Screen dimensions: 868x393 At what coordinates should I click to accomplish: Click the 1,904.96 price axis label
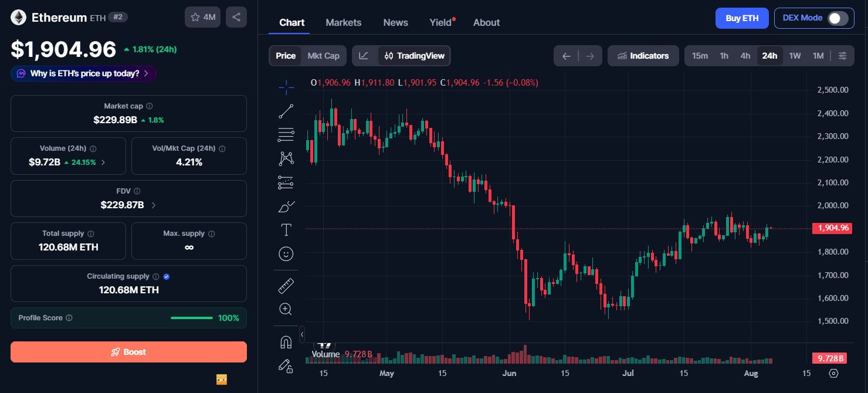[832, 228]
